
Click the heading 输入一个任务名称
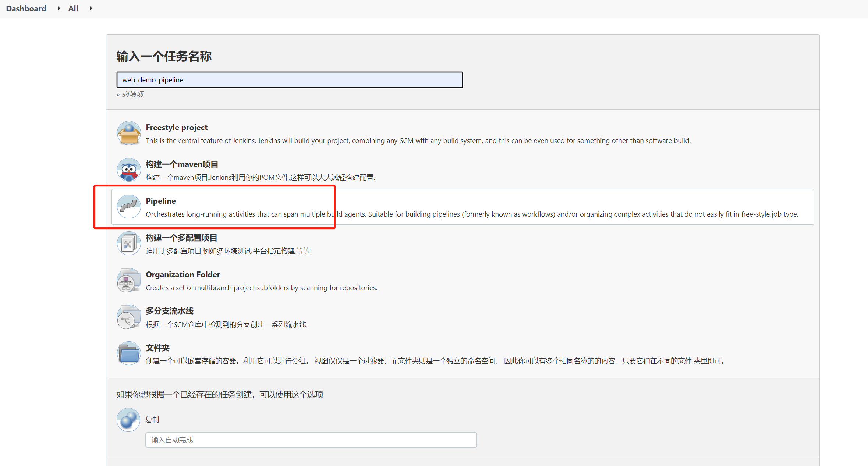[x=164, y=56]
